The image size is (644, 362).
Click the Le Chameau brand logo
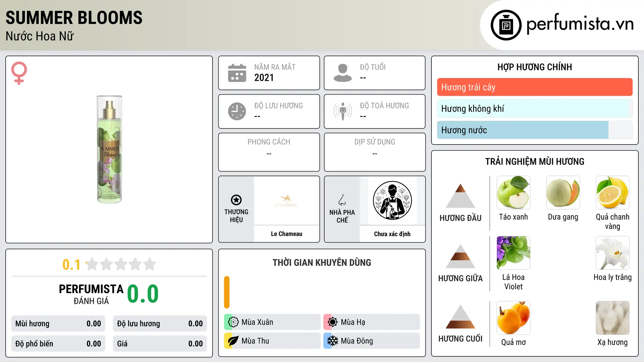(x=286, y=201)
